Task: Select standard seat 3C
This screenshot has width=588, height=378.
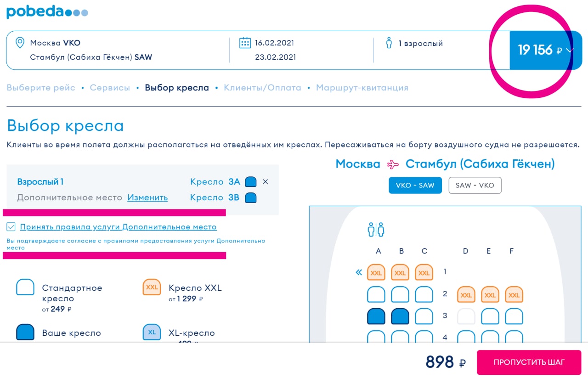Action: tap(424, 316)
